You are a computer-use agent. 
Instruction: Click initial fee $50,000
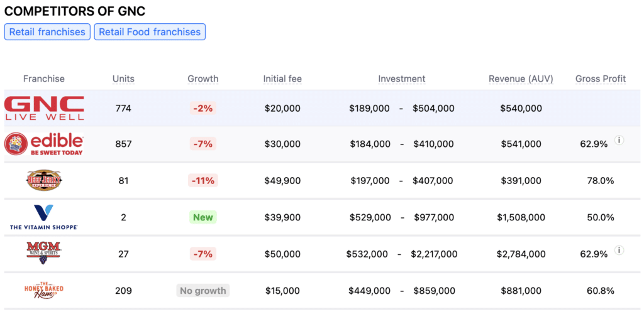click(x=282, y=254)
